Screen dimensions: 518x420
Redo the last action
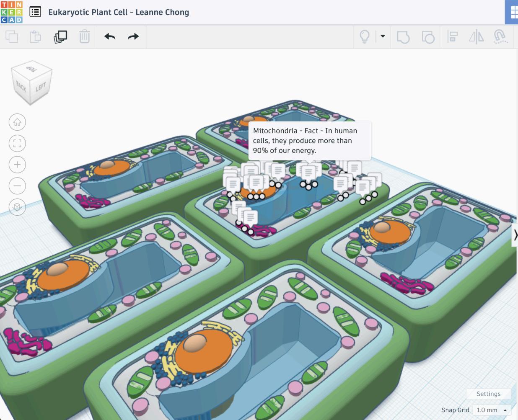click(x=133, y=36)
